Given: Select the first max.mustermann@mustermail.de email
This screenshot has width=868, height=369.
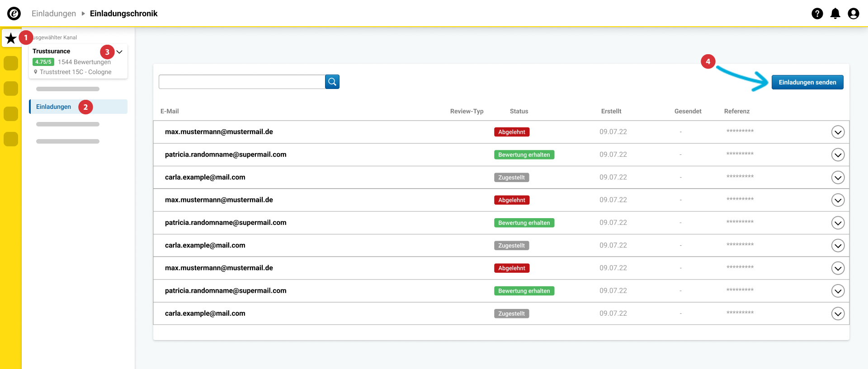Looking at the screenshot, I should pos(219,132).
